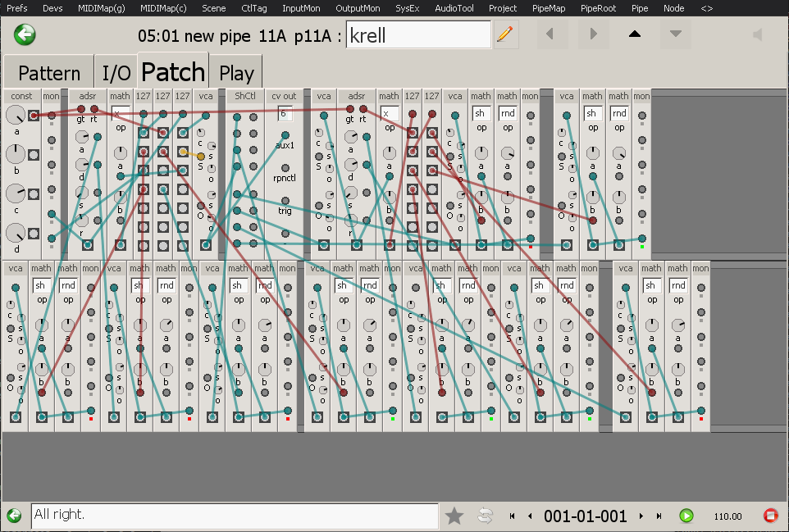This screenshot has height=532, width=789.
Task: Open the AudioTool menu
Action: [454, 8]
